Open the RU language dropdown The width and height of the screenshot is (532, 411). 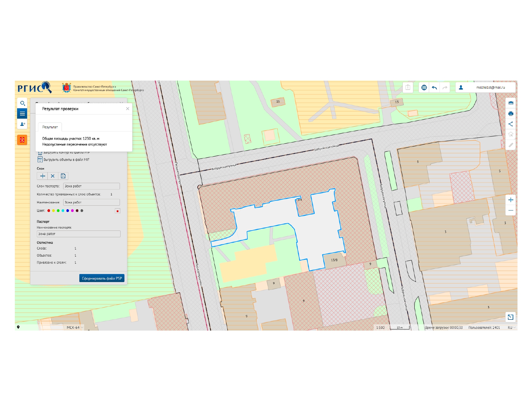point(512,328)
